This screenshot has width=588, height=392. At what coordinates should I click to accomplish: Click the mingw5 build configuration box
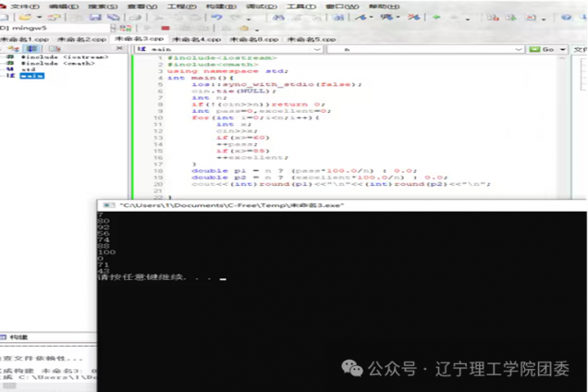click(55, 28)
